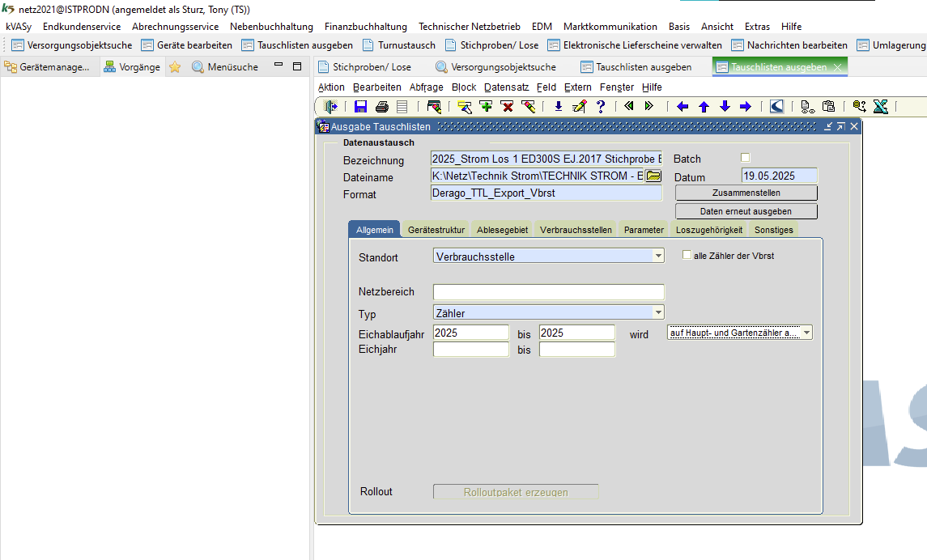Expand the Standort dropdown
Screen dimensions: 927x560
(x=658, y=256)
